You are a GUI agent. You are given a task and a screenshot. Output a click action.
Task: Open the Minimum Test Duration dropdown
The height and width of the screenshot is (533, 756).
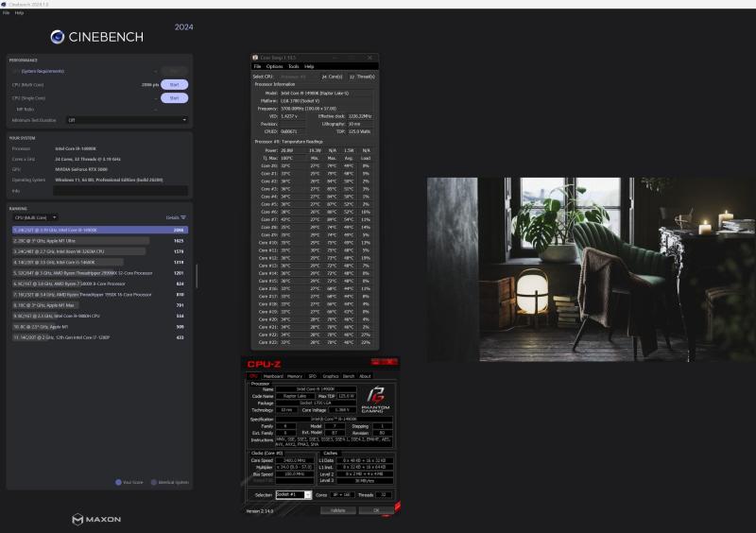click(127, 120)
